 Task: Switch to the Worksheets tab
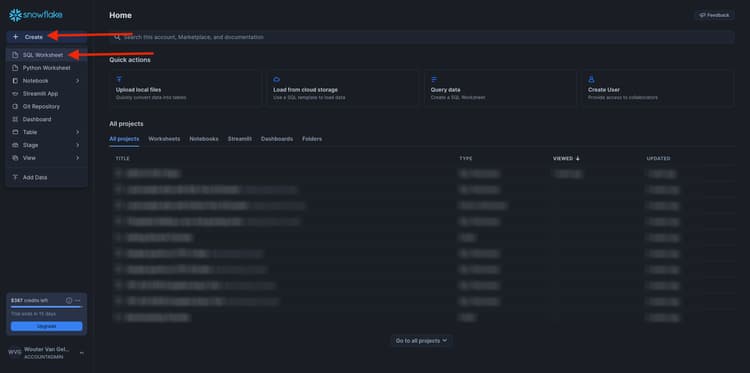164,139
